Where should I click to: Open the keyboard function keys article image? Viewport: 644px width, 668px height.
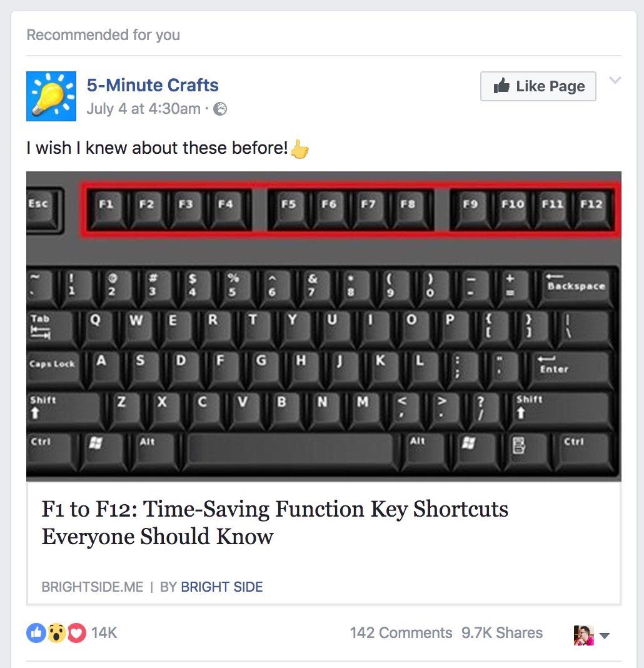coord(323,325)
